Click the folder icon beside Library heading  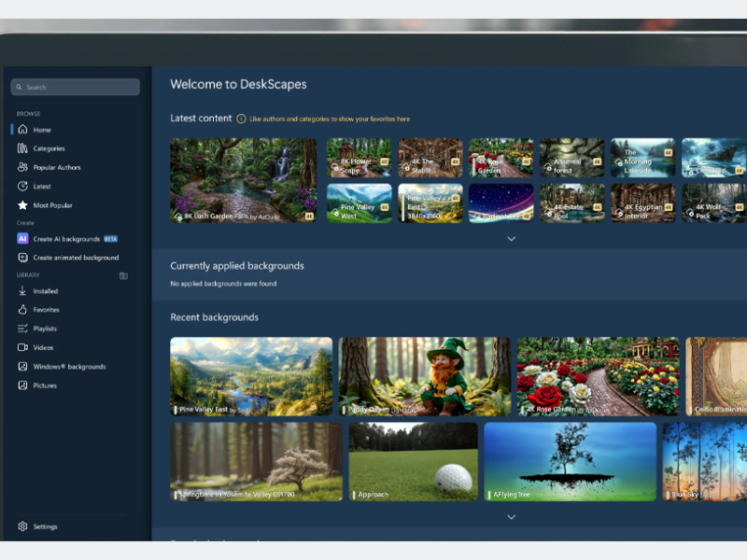coord(123,275)
